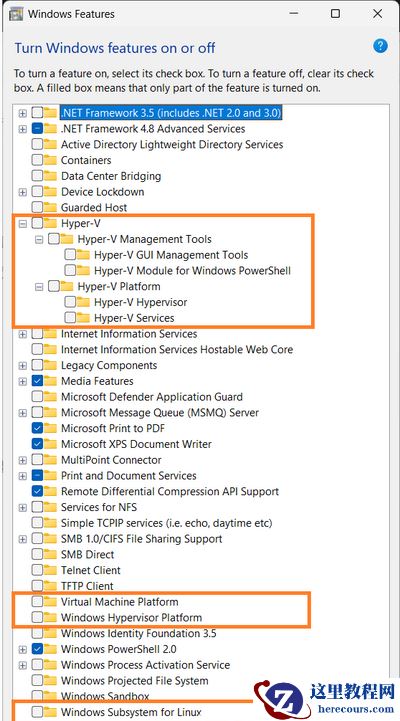400x721 pixels.
Task: Select the 'Containers' feature label
Action: point(86,160)
